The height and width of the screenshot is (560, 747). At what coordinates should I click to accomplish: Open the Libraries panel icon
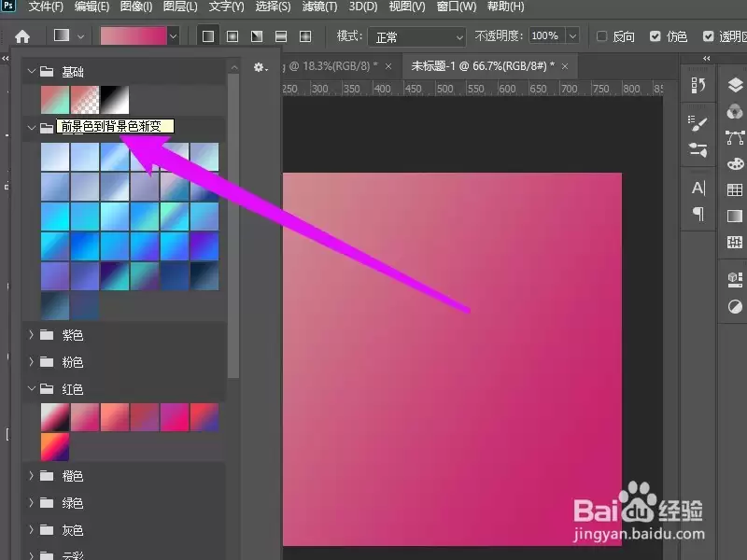735,280
